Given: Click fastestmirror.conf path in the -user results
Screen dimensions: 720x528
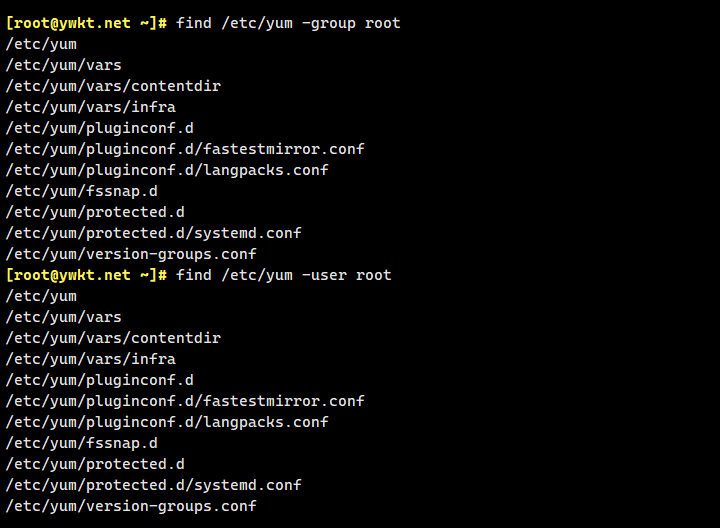Looking at the screenshot, I should tap(185, 401).
